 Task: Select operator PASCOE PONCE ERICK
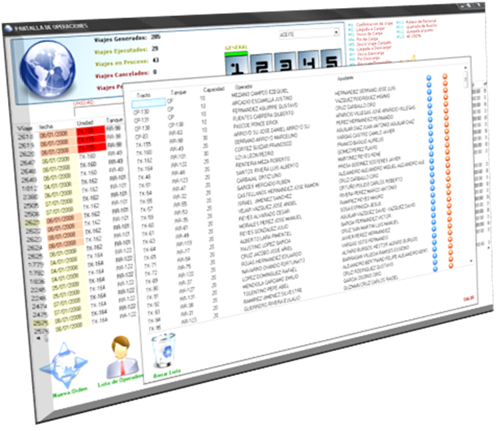click(x=256, y=124)
